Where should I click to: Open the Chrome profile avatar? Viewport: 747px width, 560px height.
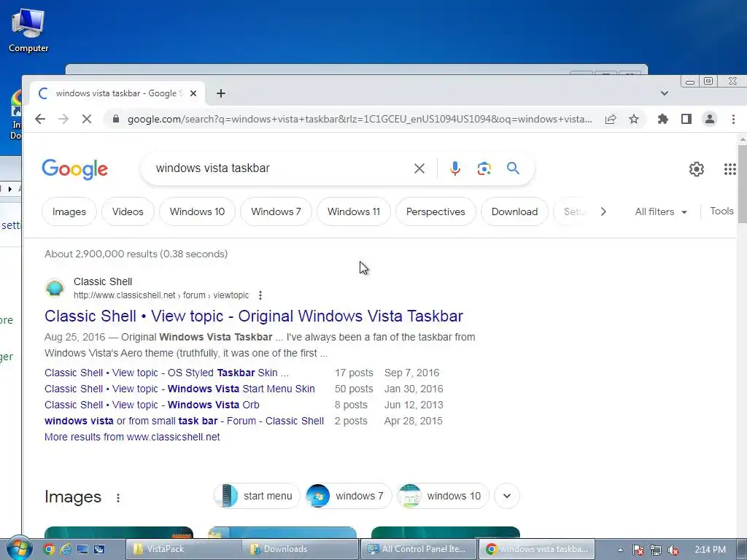[709, 119]
